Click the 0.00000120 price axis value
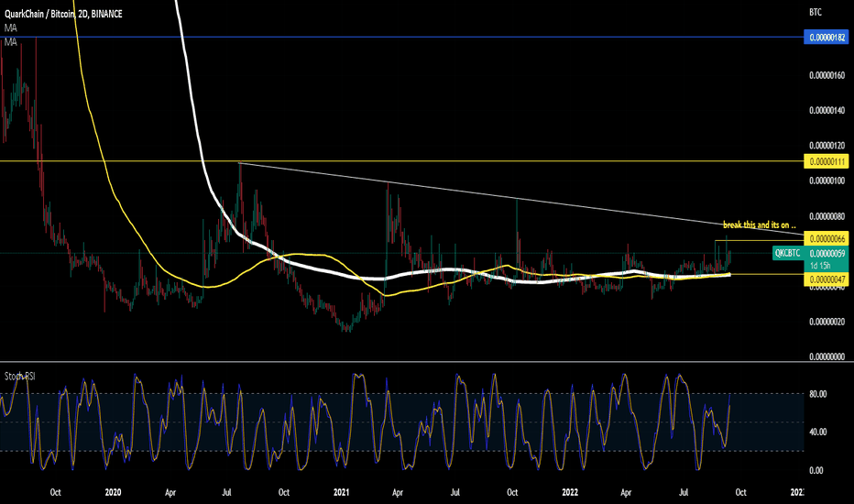The width and height of the screenshot is (854, 504). [827, 146]
